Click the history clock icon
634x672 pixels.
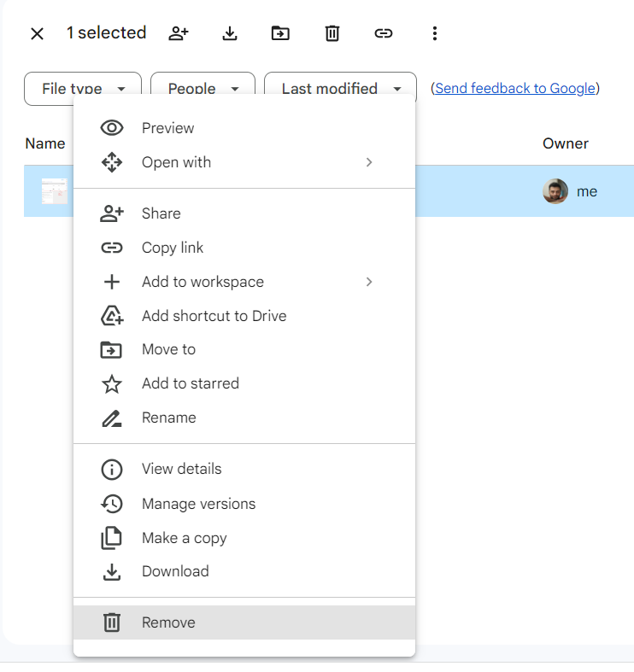click(x=112, y=504)
